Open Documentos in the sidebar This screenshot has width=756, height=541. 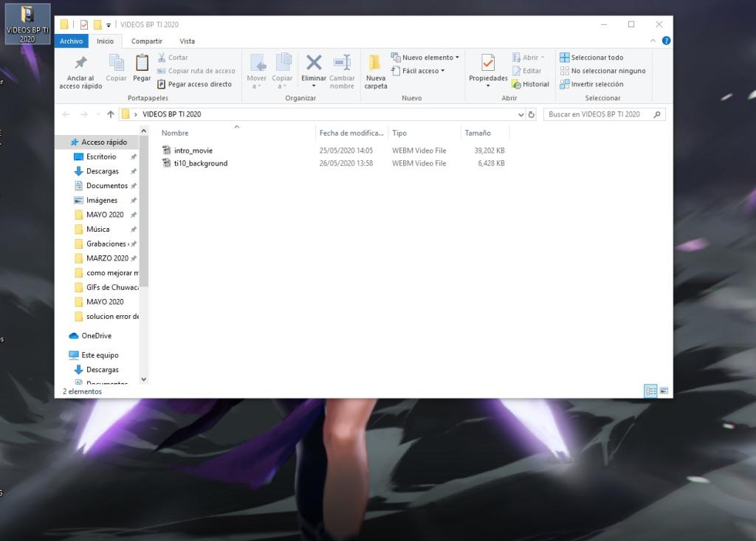pyautogui.click(x=107, y=186)
